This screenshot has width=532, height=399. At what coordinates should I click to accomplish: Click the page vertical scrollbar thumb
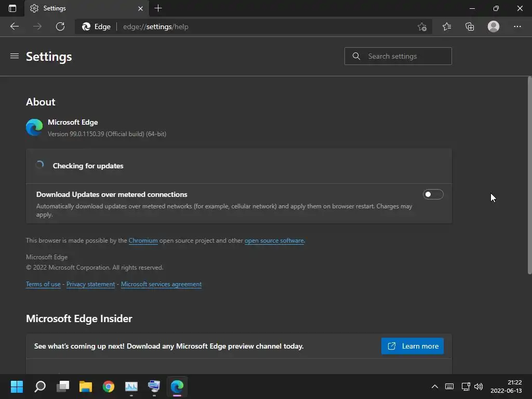(529, 175)
